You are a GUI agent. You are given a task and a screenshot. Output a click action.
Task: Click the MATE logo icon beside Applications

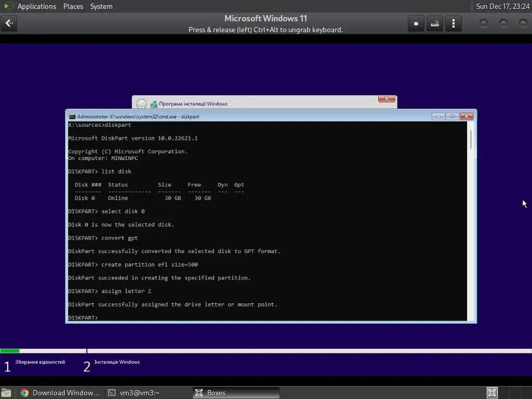[x=8, y=6]
